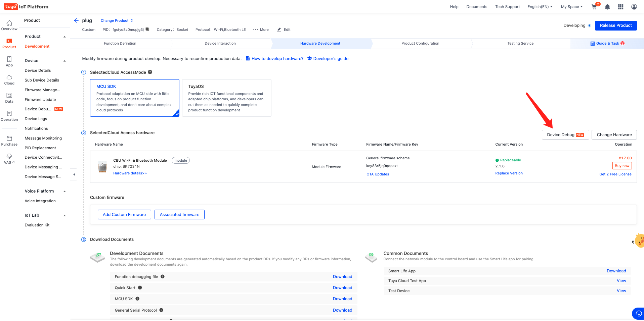Open the Cloud sidebar icon
The width and height of the screenshot is (644, 321).
pyautogui.click(x=9, y=80)
